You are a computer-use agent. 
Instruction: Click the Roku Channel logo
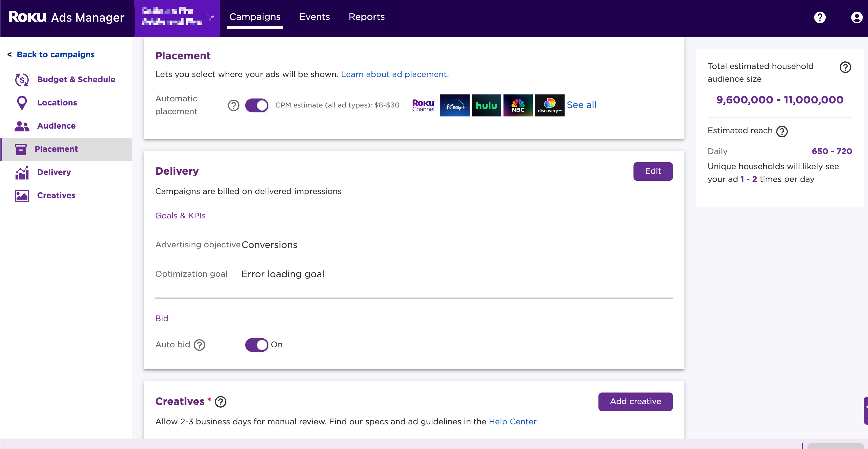[x=423, y=105]
